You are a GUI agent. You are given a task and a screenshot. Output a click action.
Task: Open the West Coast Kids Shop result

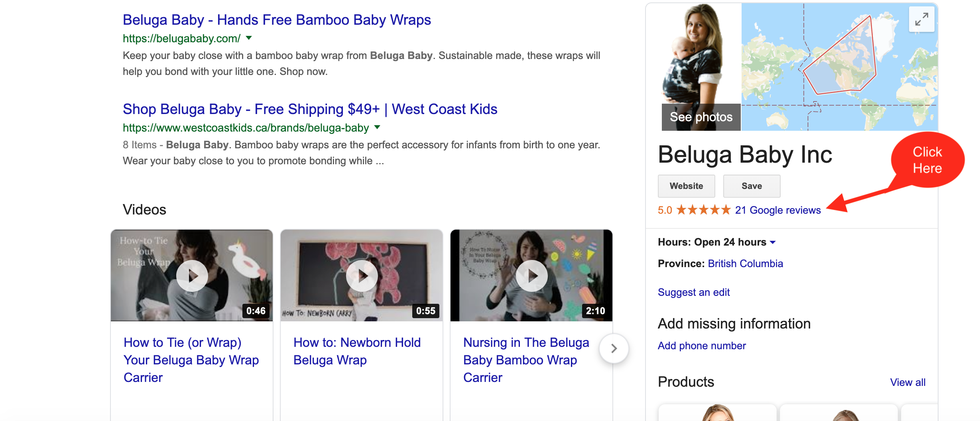tap(310, 109)
